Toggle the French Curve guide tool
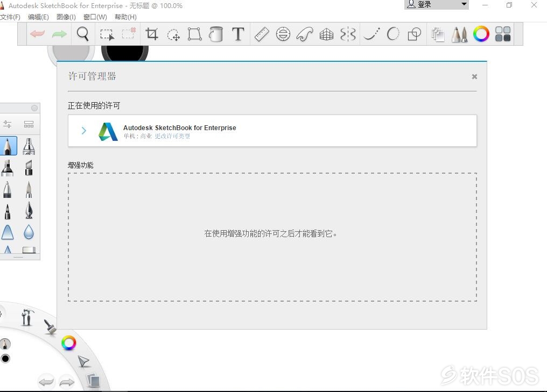Screen dimensions: 547x392 [305, 34]
